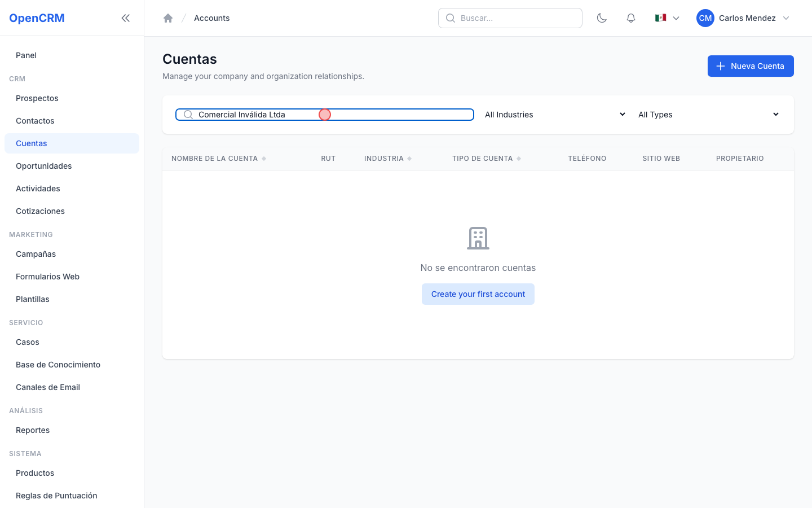Sort by Industria column

pos(388,159)
